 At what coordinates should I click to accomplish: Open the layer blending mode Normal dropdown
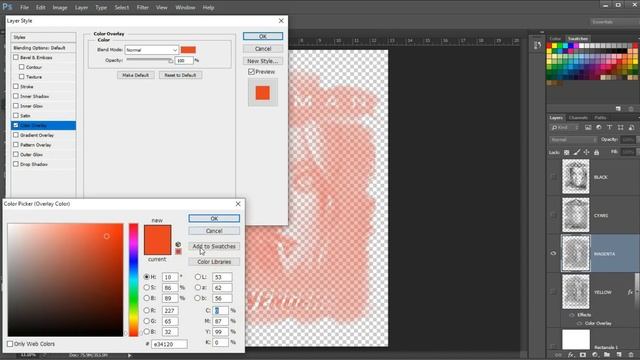[573, 140]
